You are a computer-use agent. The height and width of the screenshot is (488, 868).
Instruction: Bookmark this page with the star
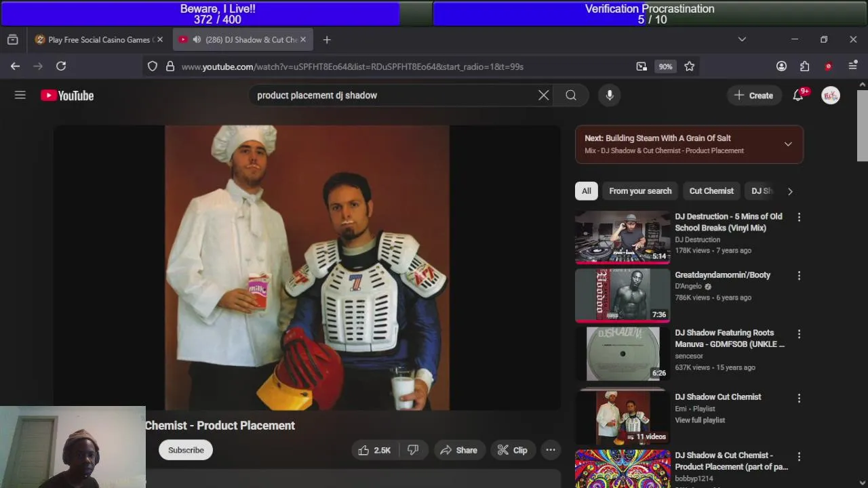click(689, 66)
